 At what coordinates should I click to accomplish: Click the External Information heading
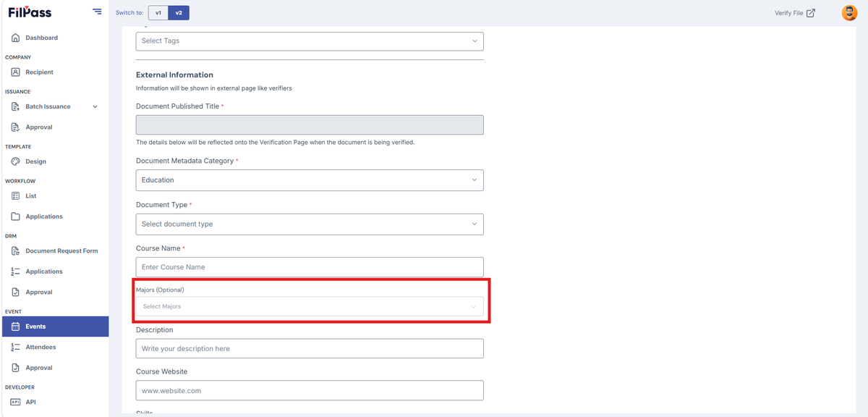[x=174, y=75]
